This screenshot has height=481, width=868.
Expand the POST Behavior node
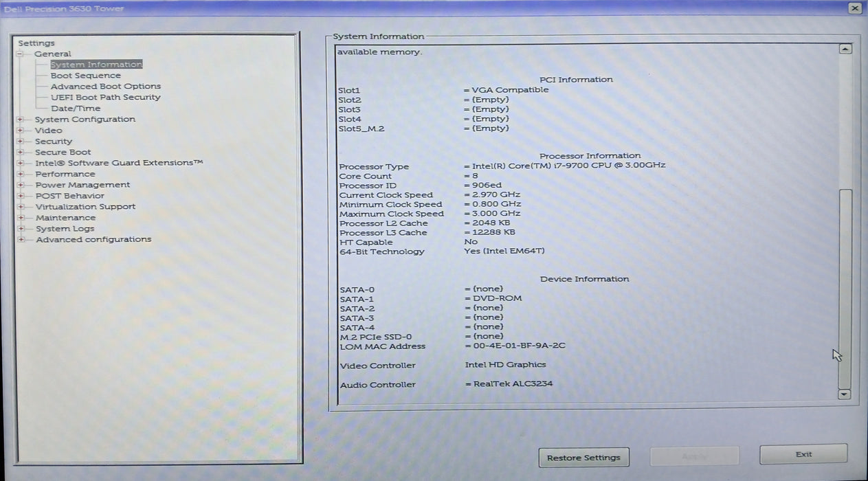21,196
